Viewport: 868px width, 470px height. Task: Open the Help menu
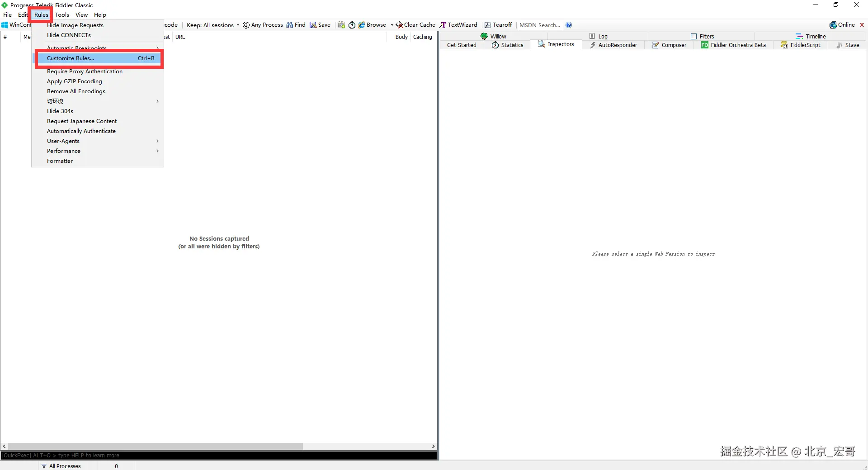tap(100, 15)
